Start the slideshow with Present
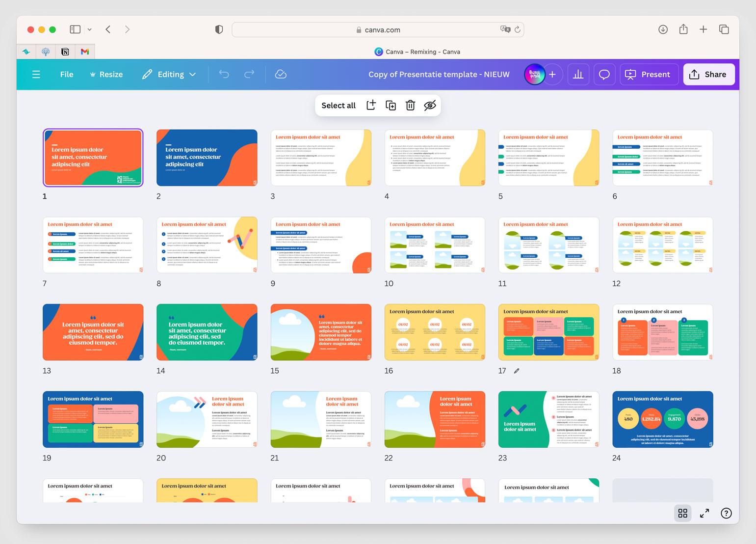 point(649,74)
